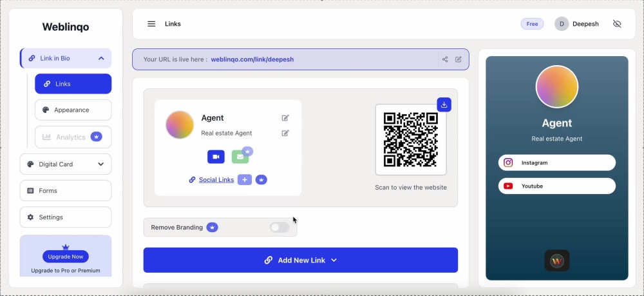The height and width of the screenshot is (296, 644).
Task: Click the Upgrade Now button
Action: (x=65, y=257)
